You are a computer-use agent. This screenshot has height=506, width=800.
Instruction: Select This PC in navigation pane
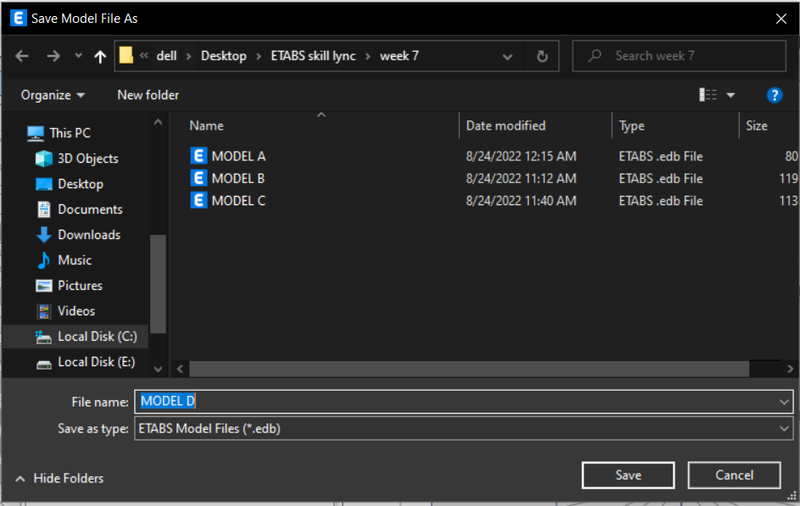70,133
